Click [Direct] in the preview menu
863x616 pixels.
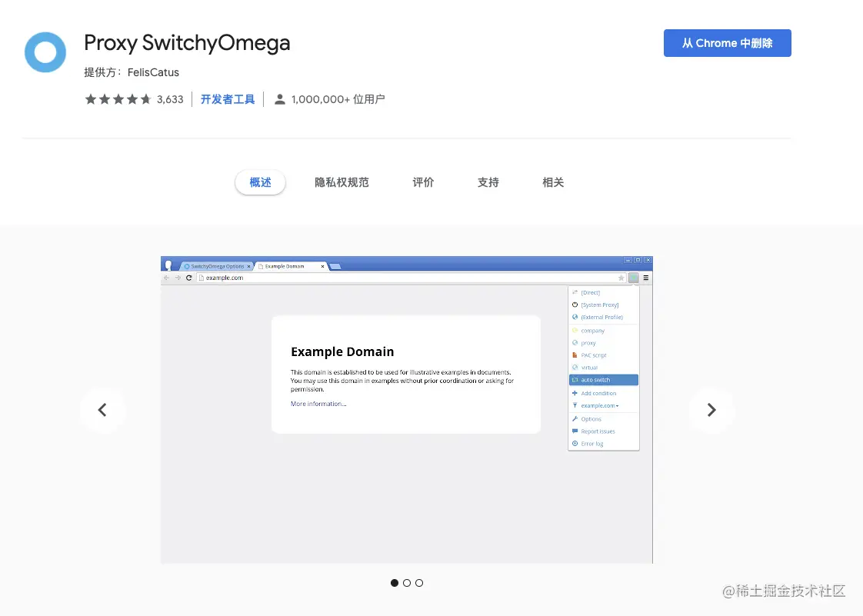coord(590,292)
